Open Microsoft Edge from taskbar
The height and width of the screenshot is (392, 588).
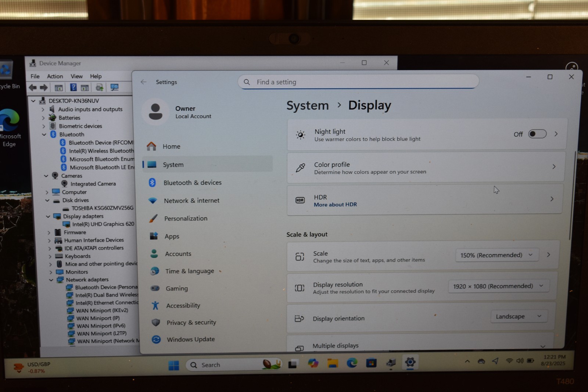pyautogui.click(x=352, y=363)
